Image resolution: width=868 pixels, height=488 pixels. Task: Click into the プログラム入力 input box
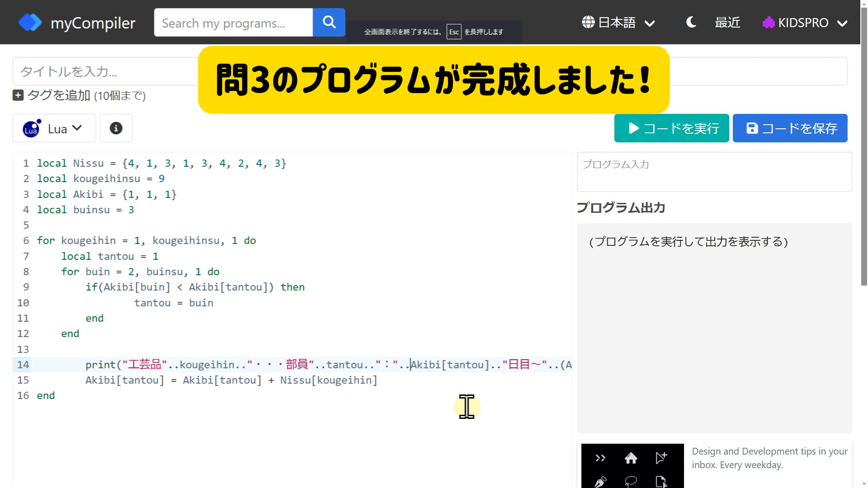[x=714, y=172]
